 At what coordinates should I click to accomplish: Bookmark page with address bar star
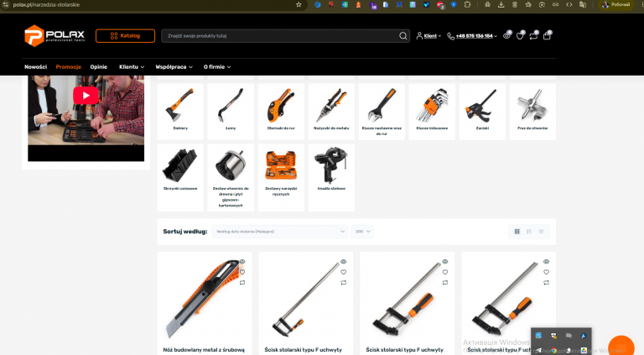[299, 4]
